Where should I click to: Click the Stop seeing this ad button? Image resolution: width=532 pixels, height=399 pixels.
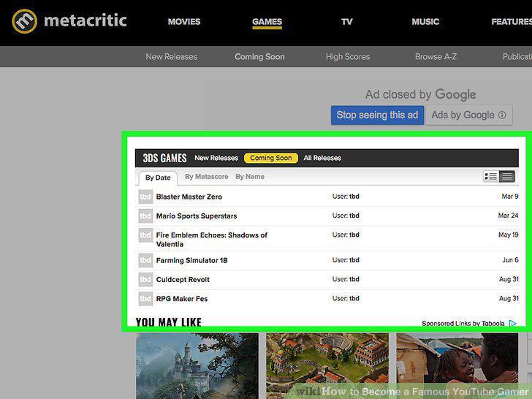point(377,115)
